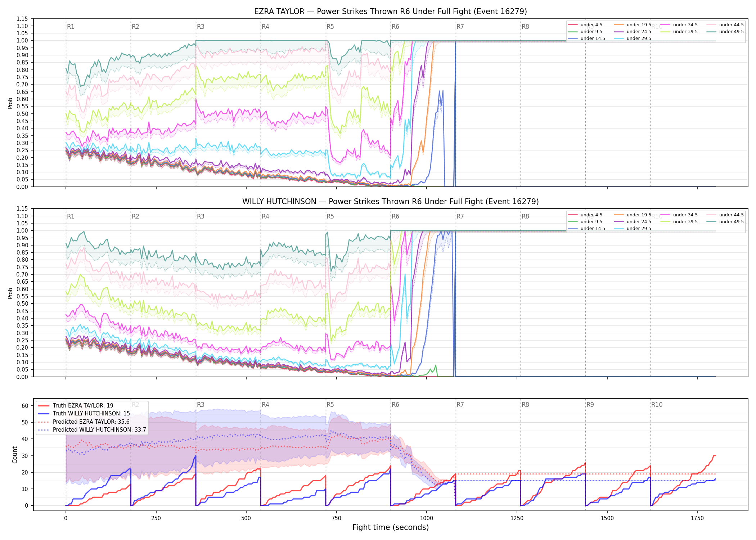
Task: Click the Ezra Taylor chart title
Action: coord(391,12)
